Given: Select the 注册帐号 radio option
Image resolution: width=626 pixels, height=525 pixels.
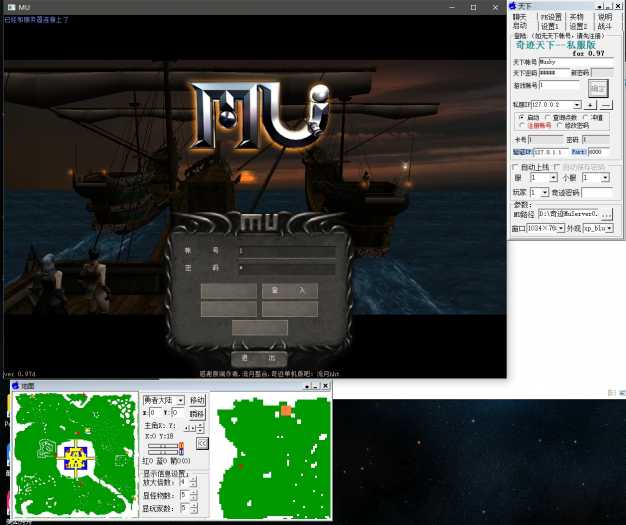Looking at the screenshot, I should (x=521, y=126).
